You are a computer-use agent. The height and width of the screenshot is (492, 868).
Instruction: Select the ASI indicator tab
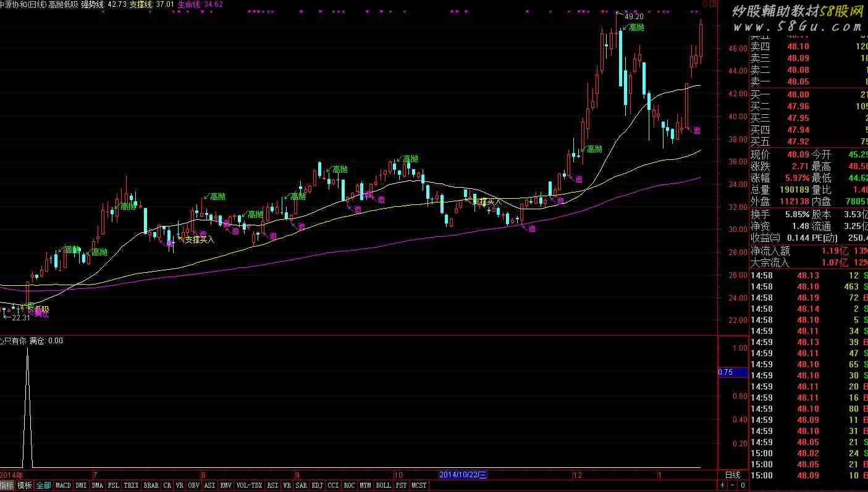pyautogui.click(x=210, y=486)
